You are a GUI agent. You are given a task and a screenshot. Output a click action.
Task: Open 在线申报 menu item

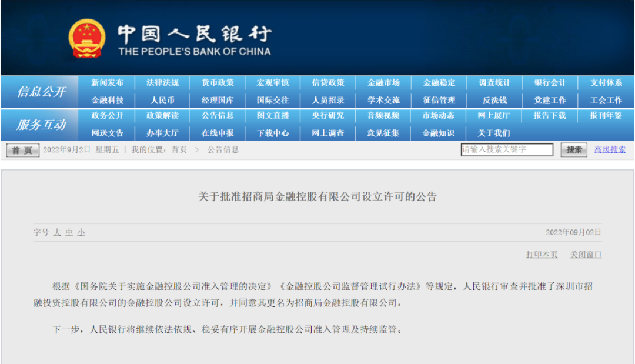[x=218, y=133]
